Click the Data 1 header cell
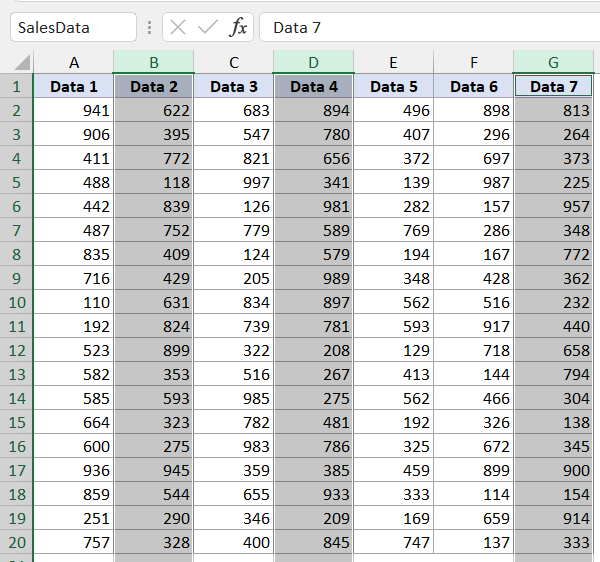Viewport: 600px width, 562px height. tap(74, 87)
